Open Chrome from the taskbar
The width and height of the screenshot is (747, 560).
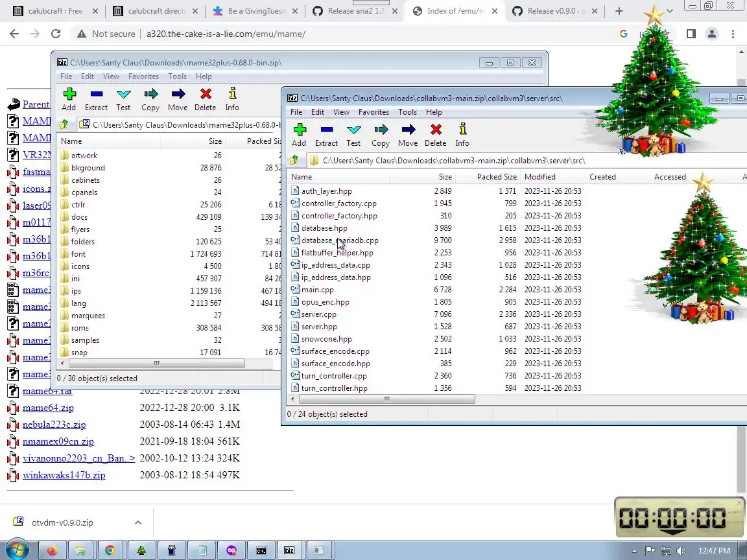(x=110, y=550)
